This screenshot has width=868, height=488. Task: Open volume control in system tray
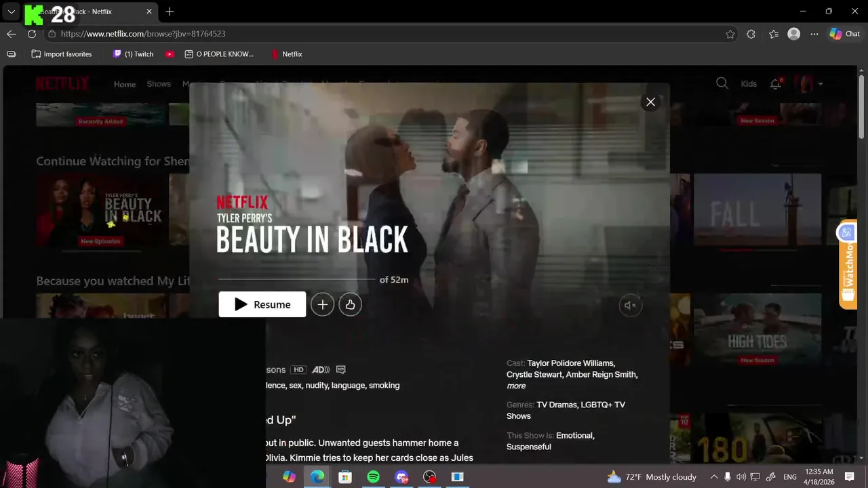click(741, 477)
